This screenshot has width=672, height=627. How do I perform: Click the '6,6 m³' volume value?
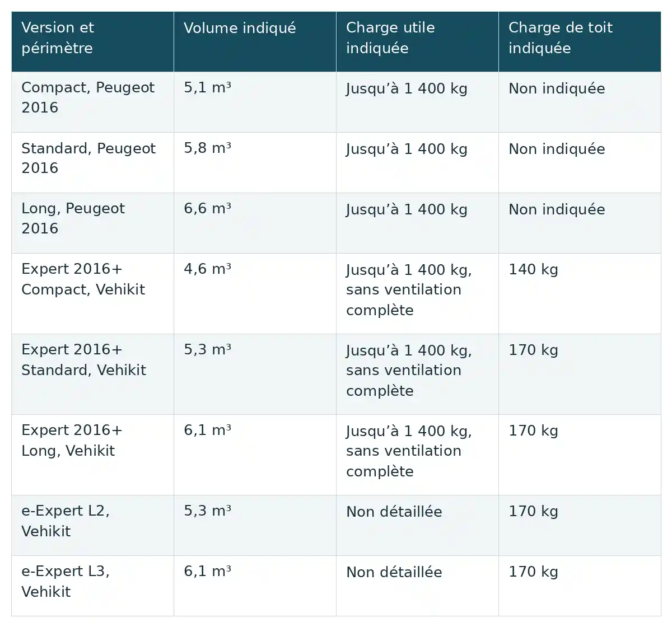(x=207, y=209)
